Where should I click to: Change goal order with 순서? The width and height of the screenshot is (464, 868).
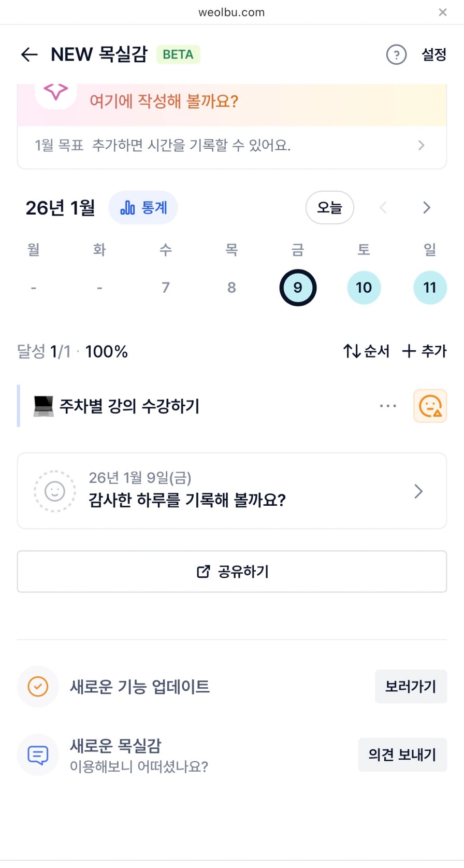coord(366,351)
